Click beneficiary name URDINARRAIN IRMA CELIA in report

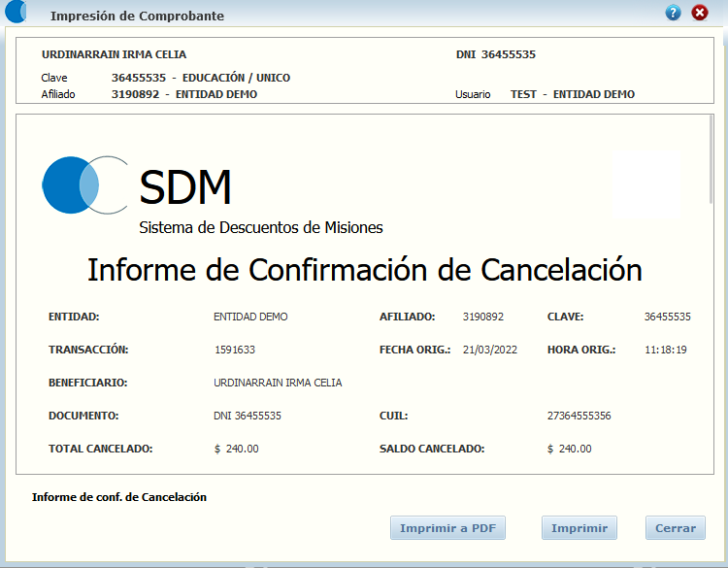pyautogui.click(x=278, y=383)
